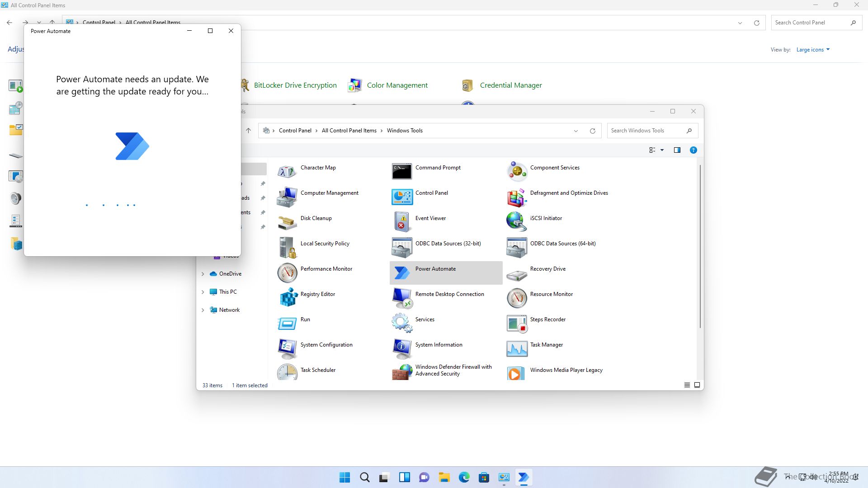Open the Widgets taskbar icon
Image resolution: width=868 pixels, height=488 pixels.
(404, 477)
